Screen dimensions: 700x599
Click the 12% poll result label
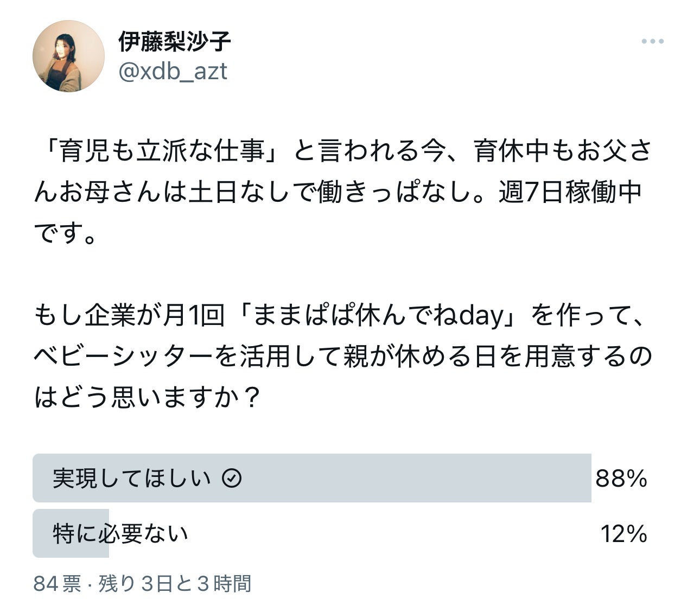pos(623,534)
